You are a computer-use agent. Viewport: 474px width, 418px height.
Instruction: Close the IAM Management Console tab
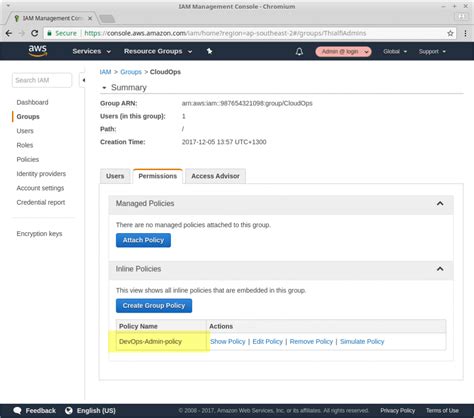(x=90, y=18)
